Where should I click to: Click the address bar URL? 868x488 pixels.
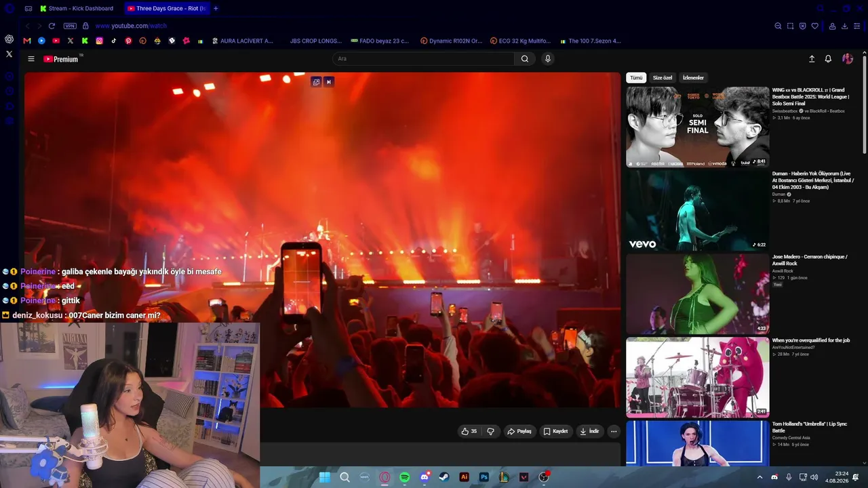point(131,26)
